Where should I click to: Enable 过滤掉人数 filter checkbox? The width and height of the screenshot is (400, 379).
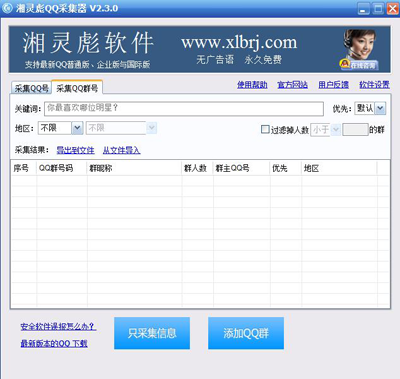pos(265,129)
